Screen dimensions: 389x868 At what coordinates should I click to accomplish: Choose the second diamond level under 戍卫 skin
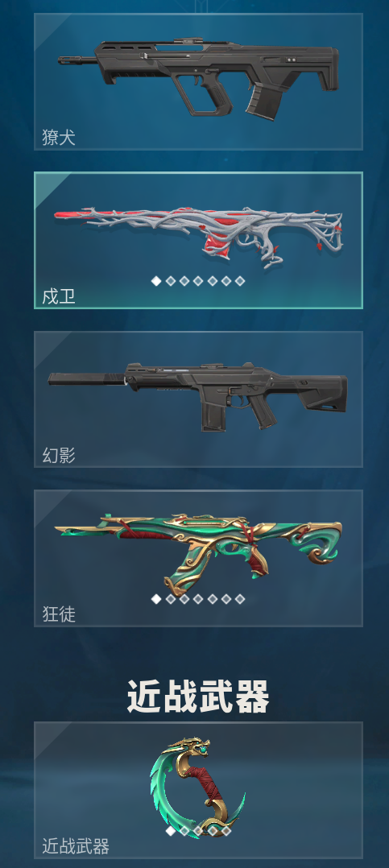[x=171, y=281]
